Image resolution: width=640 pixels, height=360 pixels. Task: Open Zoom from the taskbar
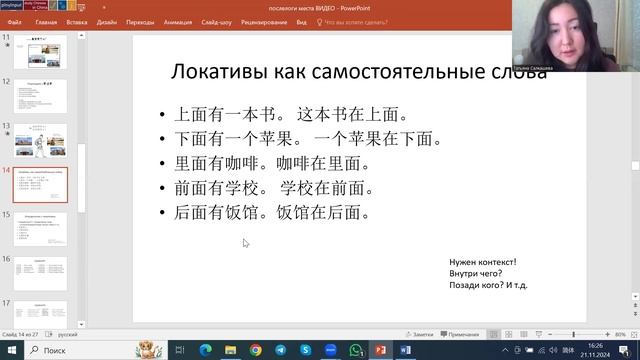[x=331, y=350]
